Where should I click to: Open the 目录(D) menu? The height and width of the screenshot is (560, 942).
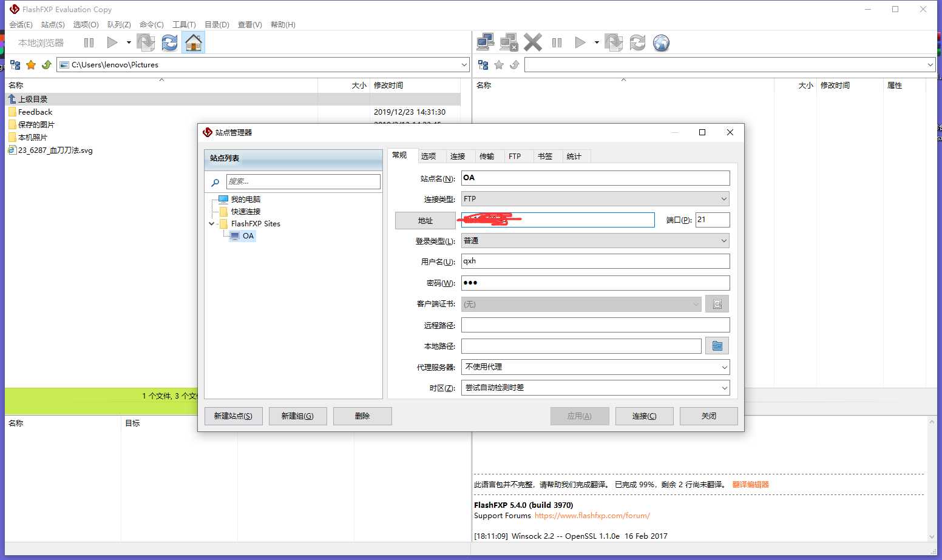[x=217, y=24]
